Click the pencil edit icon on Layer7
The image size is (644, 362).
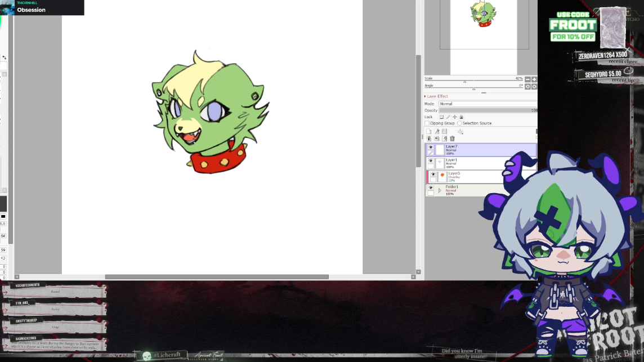click(x=431, y=153)
